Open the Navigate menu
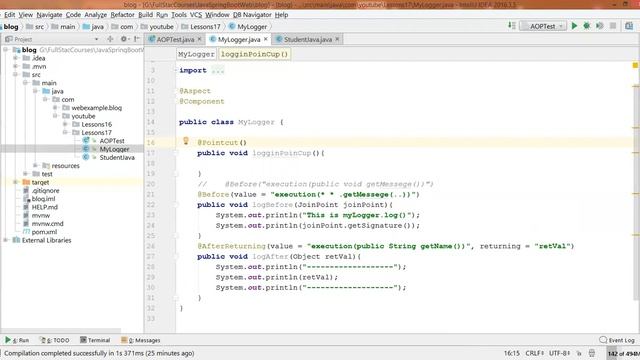640x360 pixels. coord(49,15)
